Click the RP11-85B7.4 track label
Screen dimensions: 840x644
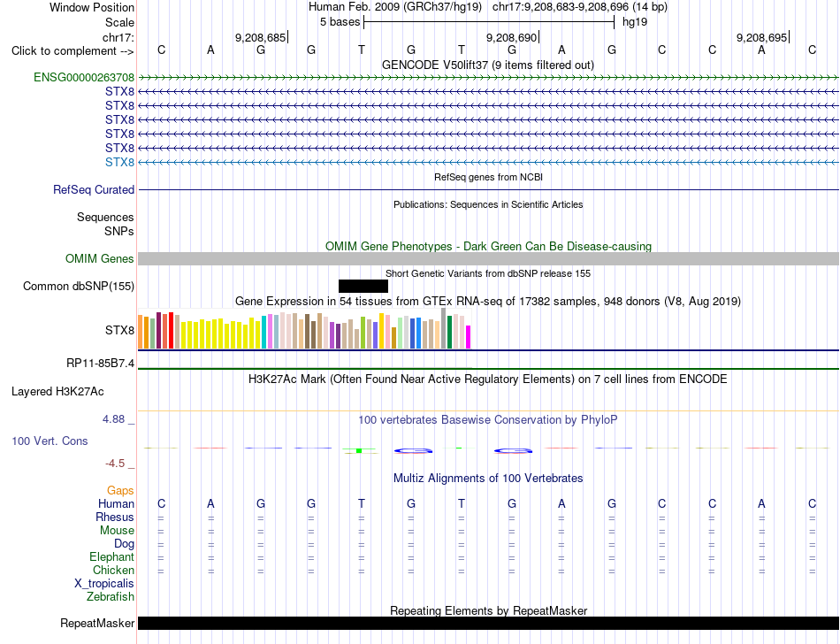click(100, 364)
